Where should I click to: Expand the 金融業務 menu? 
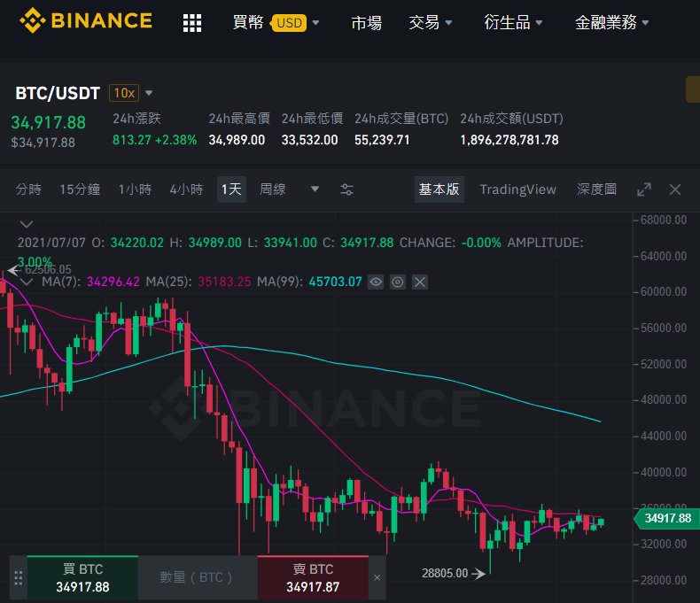tap(611, 22)
